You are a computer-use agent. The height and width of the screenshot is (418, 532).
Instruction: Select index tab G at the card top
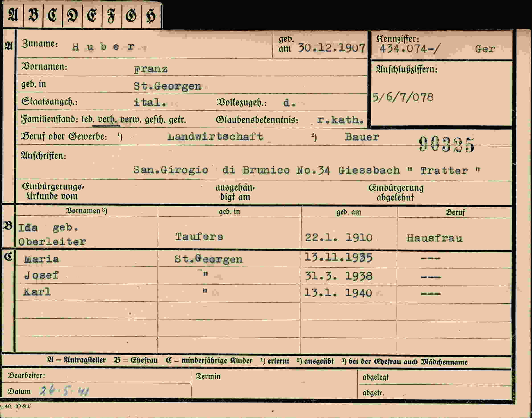pyautogui.click(x=132, y=15)
